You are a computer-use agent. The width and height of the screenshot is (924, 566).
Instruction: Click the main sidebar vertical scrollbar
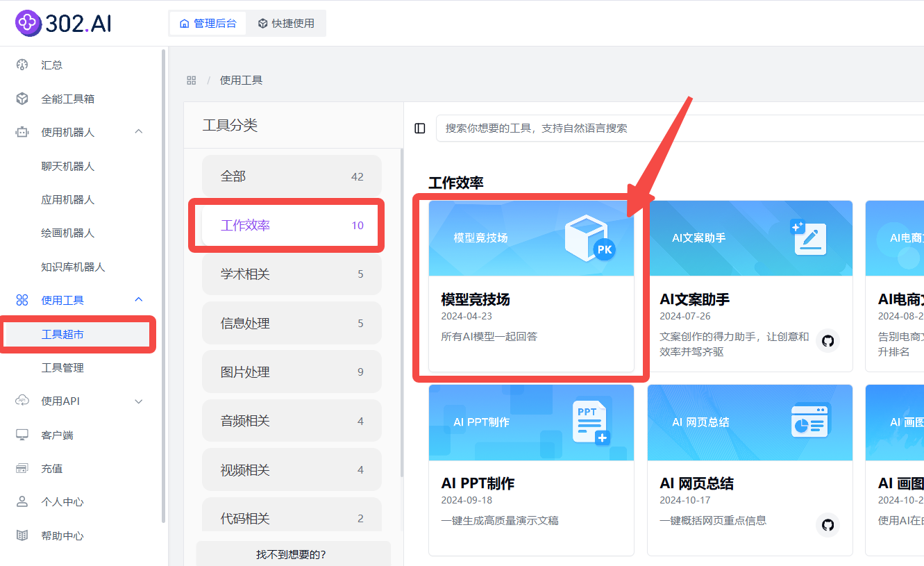163,285
